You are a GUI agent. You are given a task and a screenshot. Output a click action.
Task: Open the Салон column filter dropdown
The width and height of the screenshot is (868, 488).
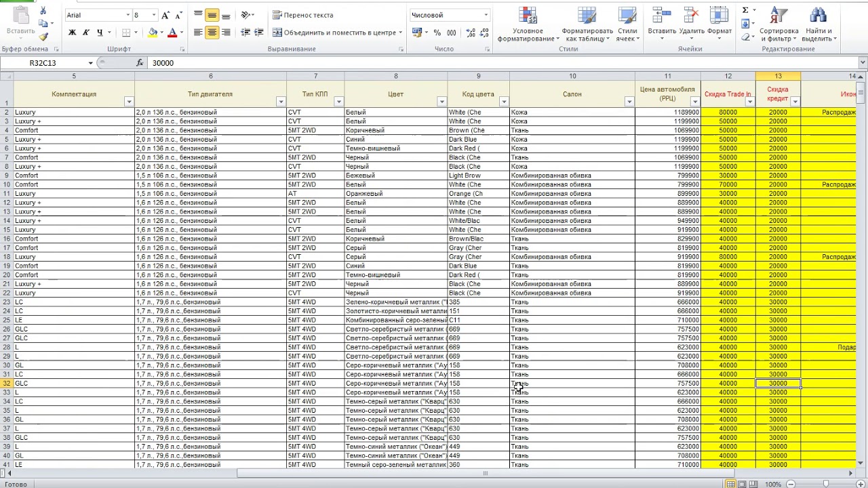[629, 102]
